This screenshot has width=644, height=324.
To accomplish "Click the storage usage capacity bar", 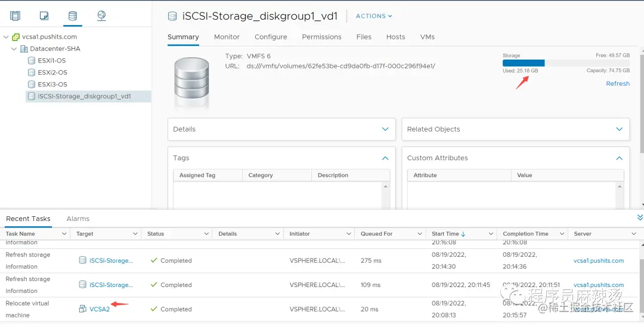I will click(x=566, y=63).
